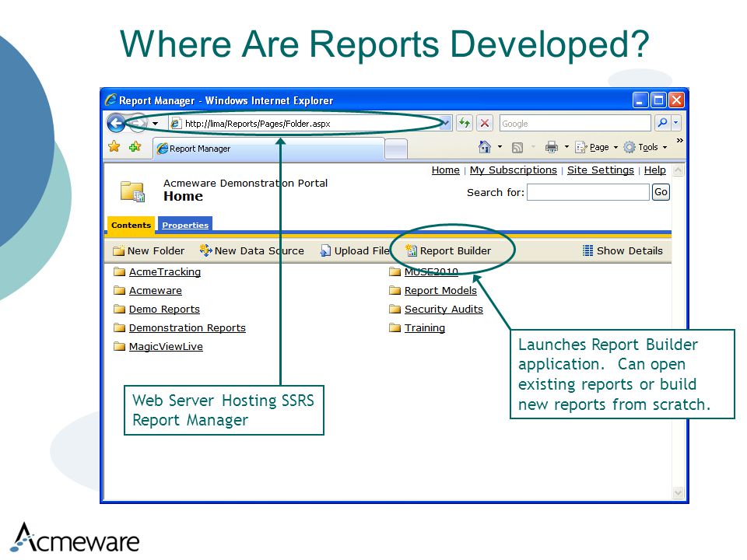Click the portal folder icon beside Home
The image size is (747, 560).
(132, 191)
